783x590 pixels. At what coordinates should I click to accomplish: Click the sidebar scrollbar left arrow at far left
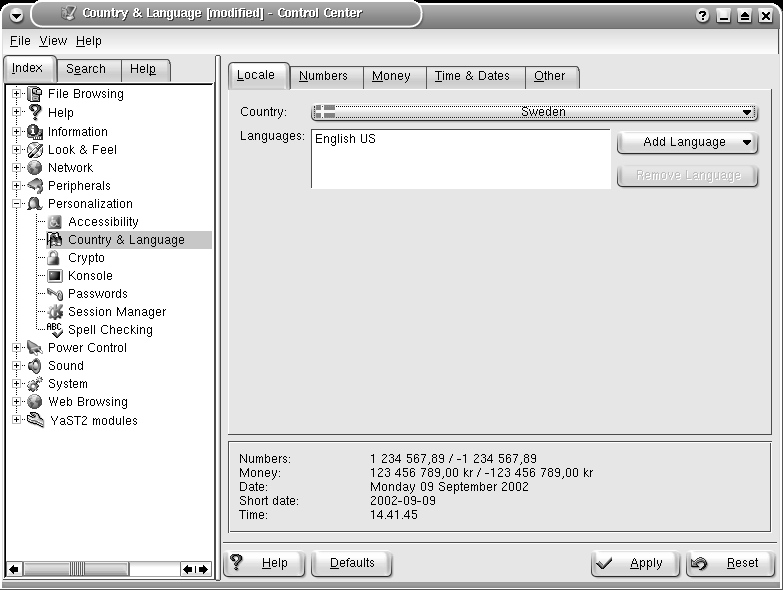tap(13, 569)
